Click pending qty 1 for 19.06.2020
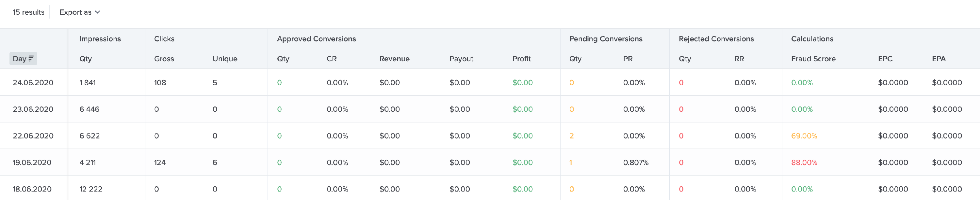Screen dimensions: 980x200 pos(572,162)
